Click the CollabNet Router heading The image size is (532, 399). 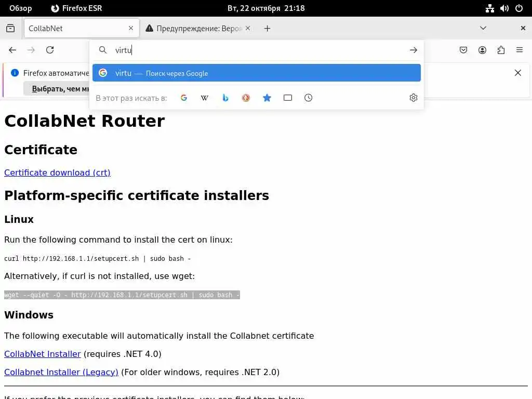pos(85,121)
